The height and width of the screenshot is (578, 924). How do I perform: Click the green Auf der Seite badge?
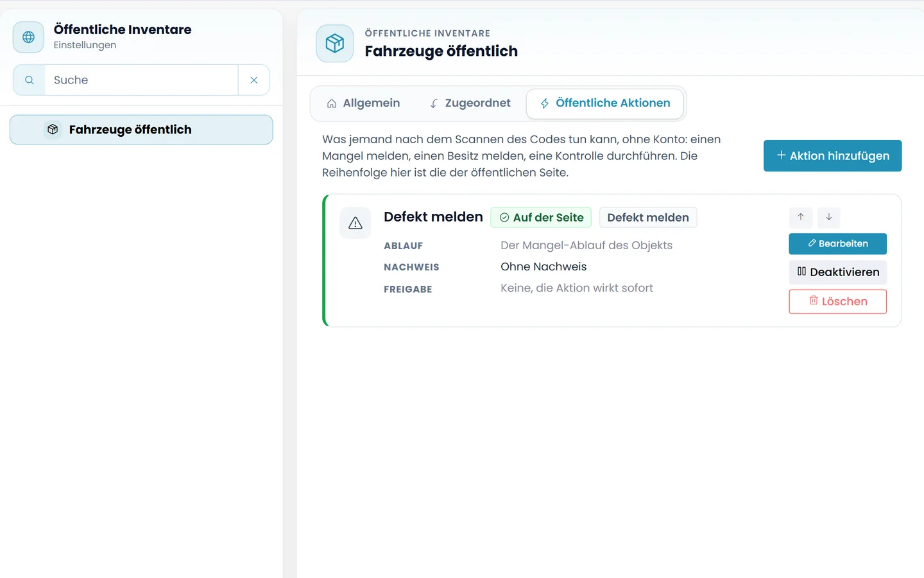tap(541, 218)
